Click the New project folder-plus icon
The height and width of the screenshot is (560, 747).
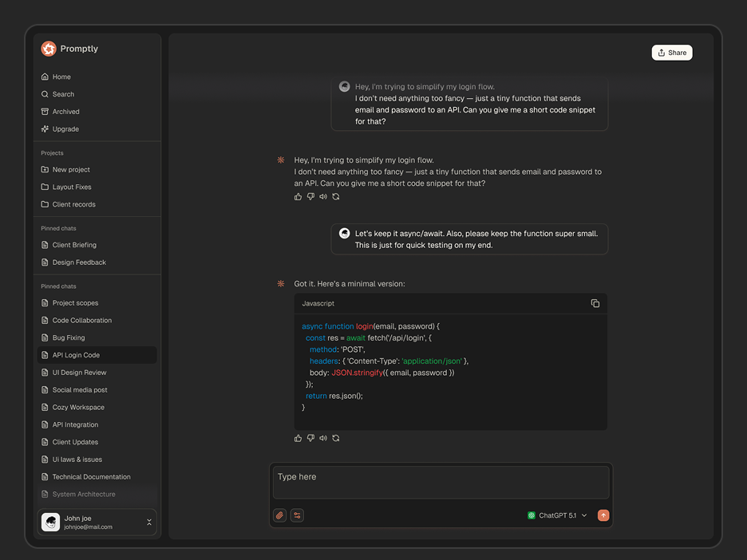(x=45, y=170)
